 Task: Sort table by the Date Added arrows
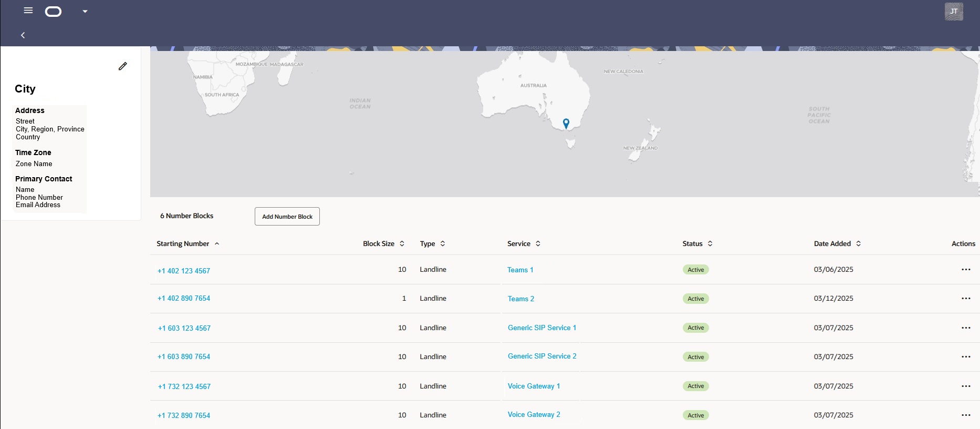(x=858, y=244)
